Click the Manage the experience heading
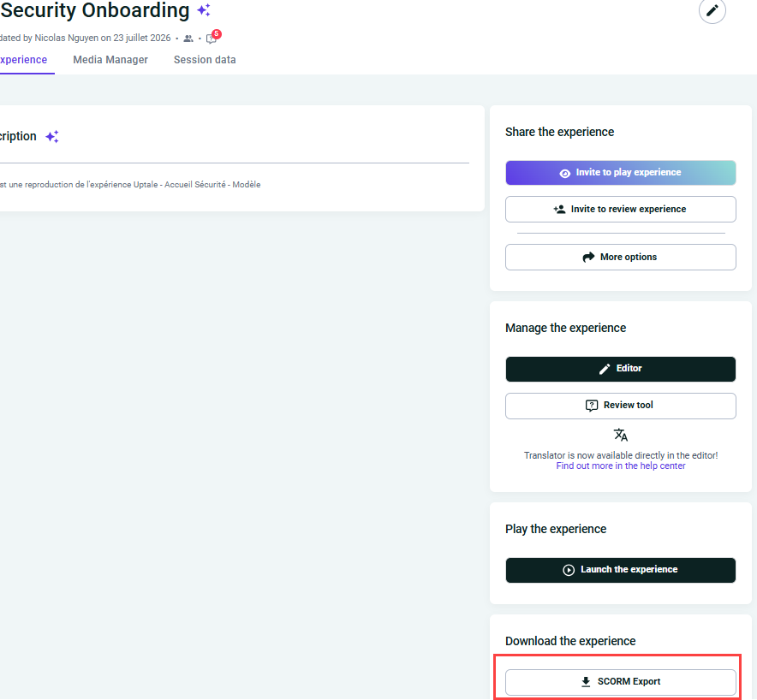757x700 pixels. pos(565,328)
